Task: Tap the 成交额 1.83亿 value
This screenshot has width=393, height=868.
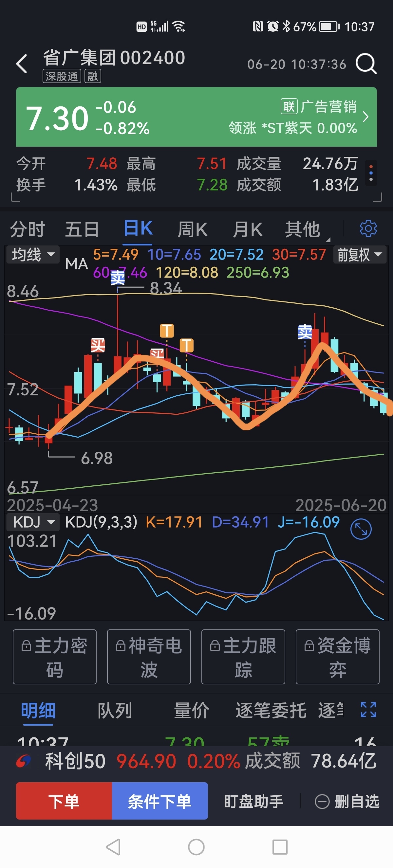Action: point(335,185)
